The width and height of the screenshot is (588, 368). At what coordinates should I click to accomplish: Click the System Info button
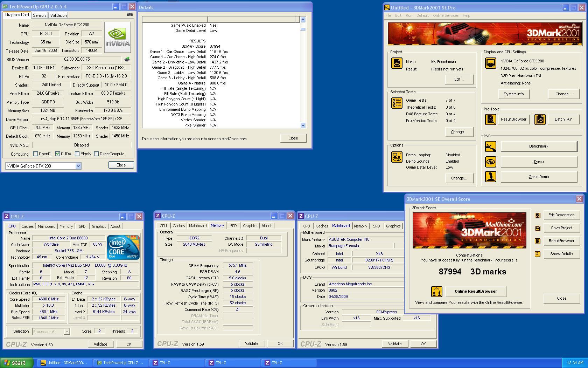pyautogui.click(x=513, y=94)
